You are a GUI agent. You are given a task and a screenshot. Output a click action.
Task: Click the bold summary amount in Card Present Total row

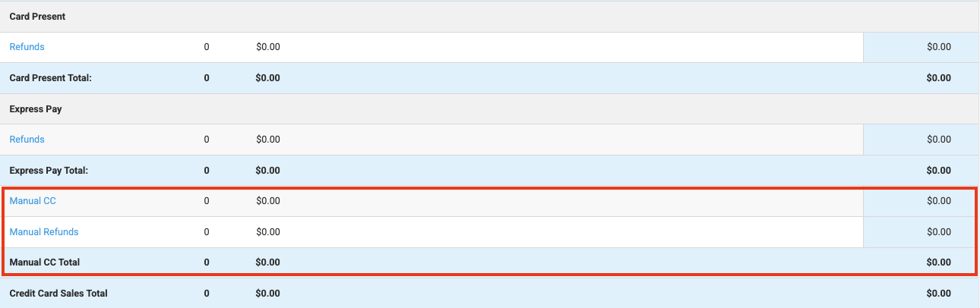pos(939,78)
